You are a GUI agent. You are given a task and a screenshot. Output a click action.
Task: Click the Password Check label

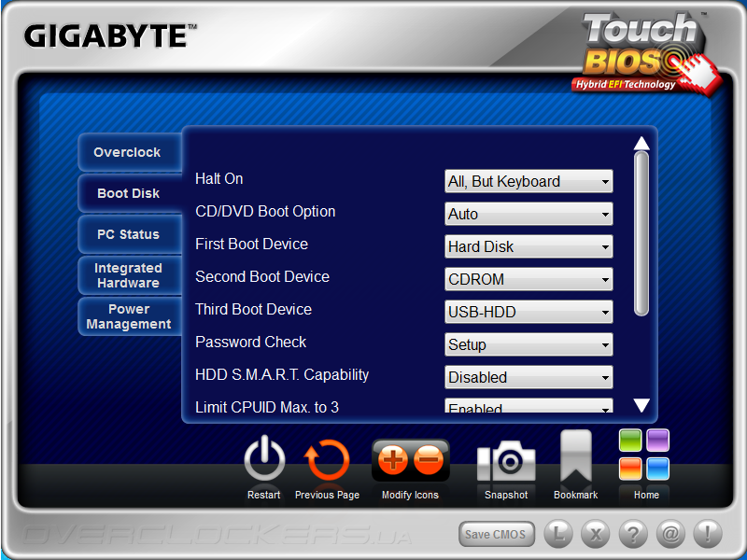250,342
